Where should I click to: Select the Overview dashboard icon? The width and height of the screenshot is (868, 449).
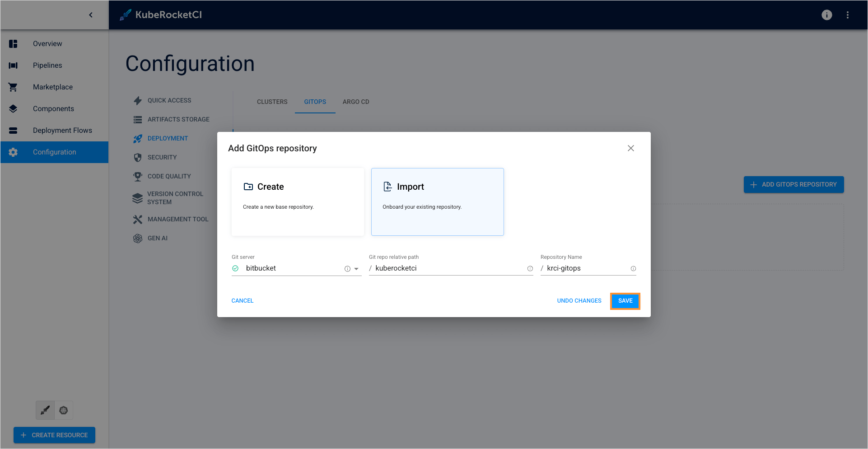(x=13, y=43)
